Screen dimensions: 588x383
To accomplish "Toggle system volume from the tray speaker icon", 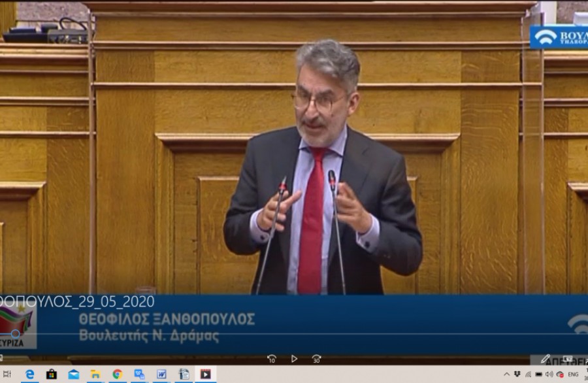I will click(x=549, y=375).
